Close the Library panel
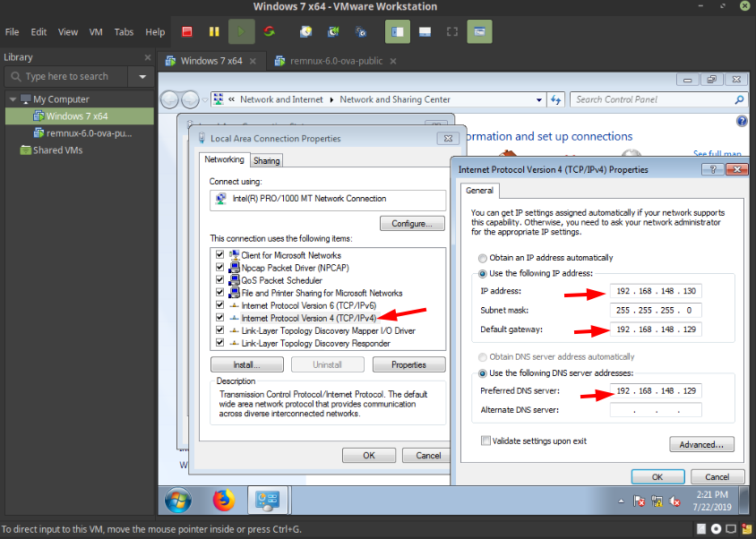Screen dimensions: 756x539 (148, 57)
